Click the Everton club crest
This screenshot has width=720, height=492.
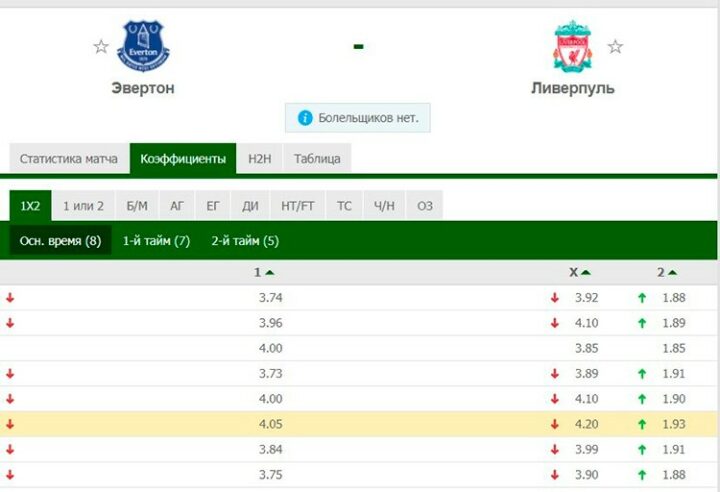tap(144, 45)
